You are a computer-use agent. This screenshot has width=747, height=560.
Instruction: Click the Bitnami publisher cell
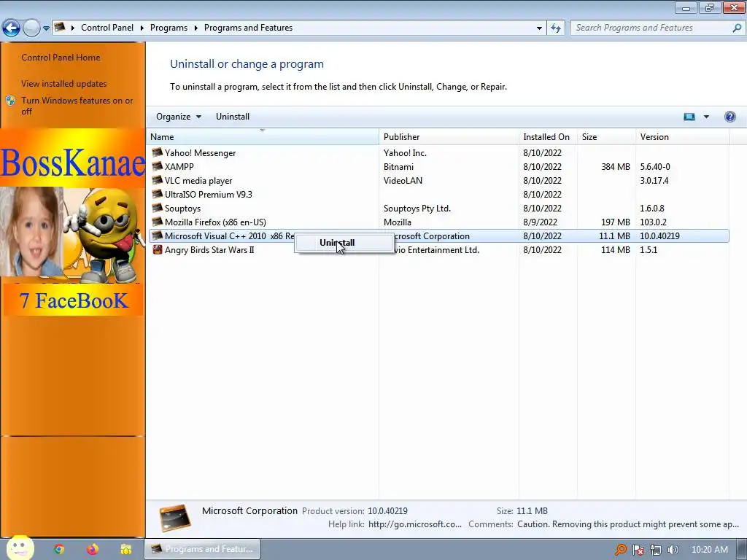click(x=398, y=167)
